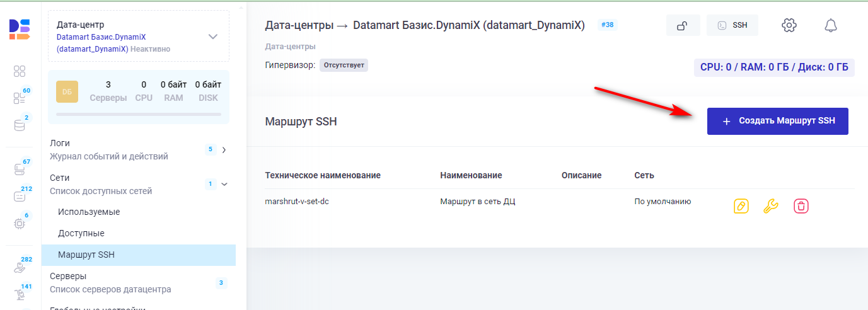The width and height of the screenshot is (868, 310).
Task: Open the Маршрут SSH sidebar item
Action: point(86,255)
